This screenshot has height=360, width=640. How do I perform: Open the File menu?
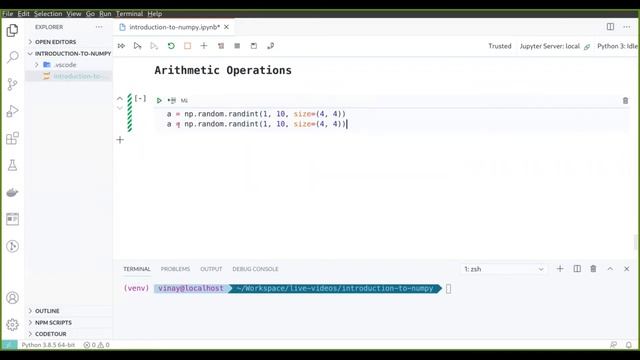[x=7, y=13]
